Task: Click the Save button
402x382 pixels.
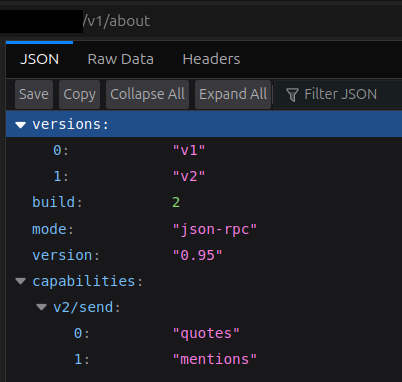Action: 34,94
